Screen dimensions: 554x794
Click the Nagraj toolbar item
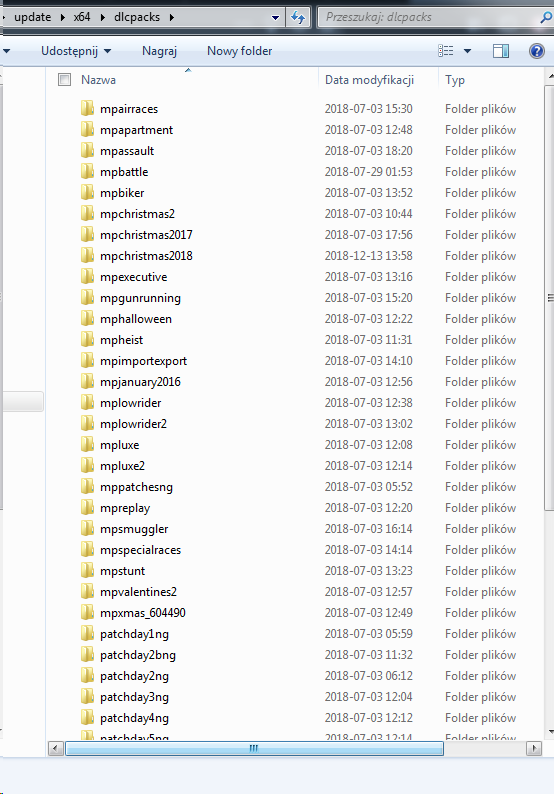pyautogui.click(x=159, y=51)
